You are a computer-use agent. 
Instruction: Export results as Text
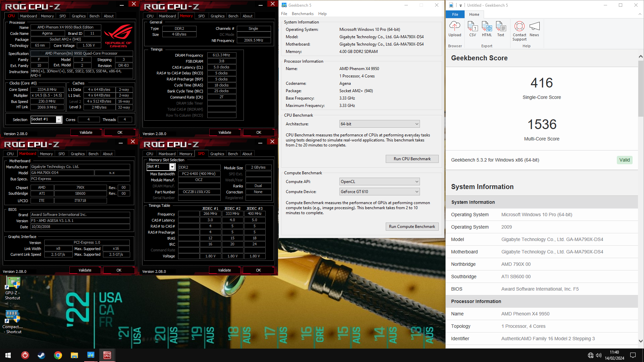[501, 29]
